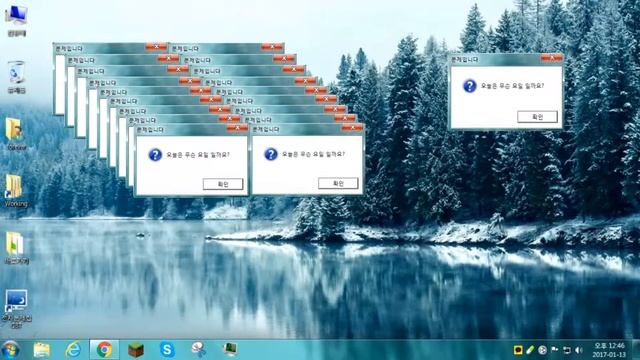
Task: Select the Working folder shortcut on desktop
Action: (x=16, y=191)
